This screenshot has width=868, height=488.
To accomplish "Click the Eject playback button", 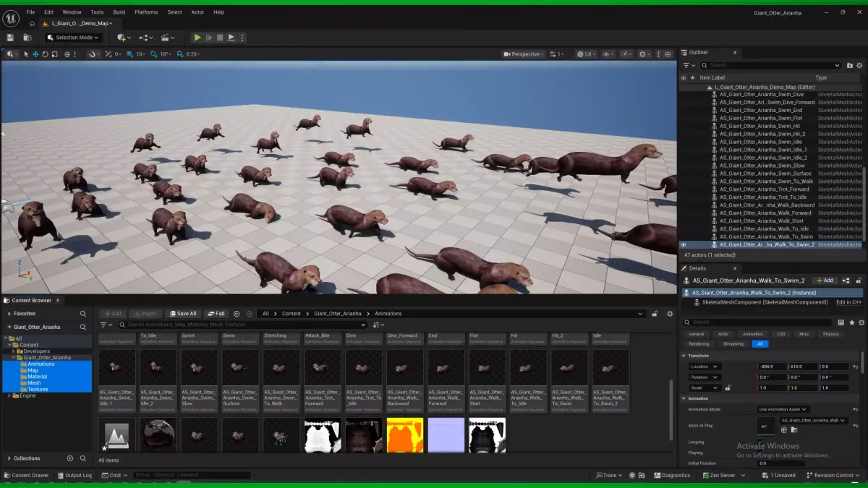I will [x=231, y=38].
